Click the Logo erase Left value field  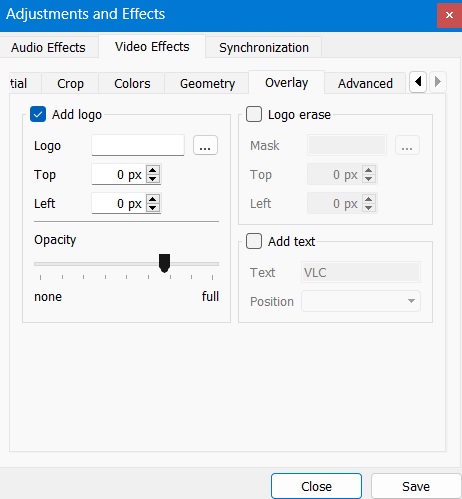335,203
